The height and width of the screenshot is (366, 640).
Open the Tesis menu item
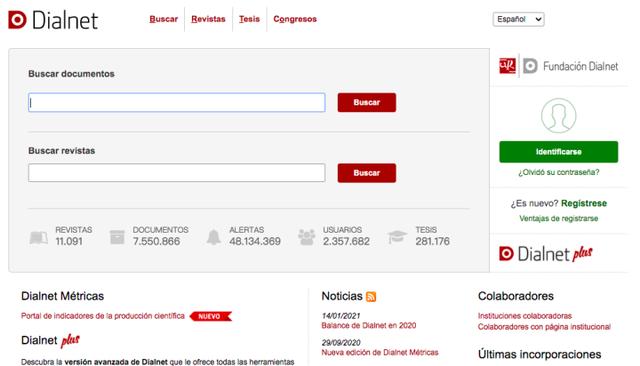pos(249,19)
